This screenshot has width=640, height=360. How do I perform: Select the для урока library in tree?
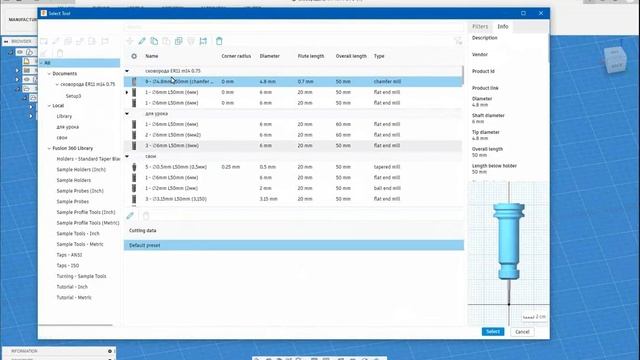(68, 127)
